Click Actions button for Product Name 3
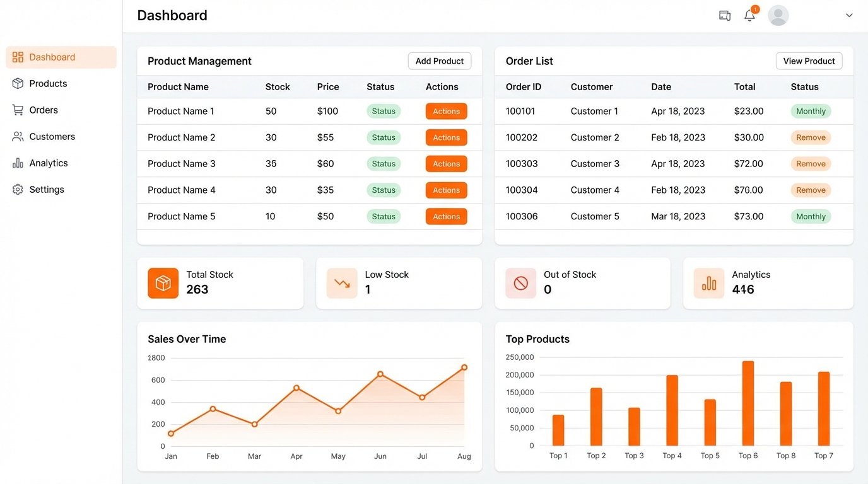Image resolution: width=868 pixels, height=484 pixels. 446,164
